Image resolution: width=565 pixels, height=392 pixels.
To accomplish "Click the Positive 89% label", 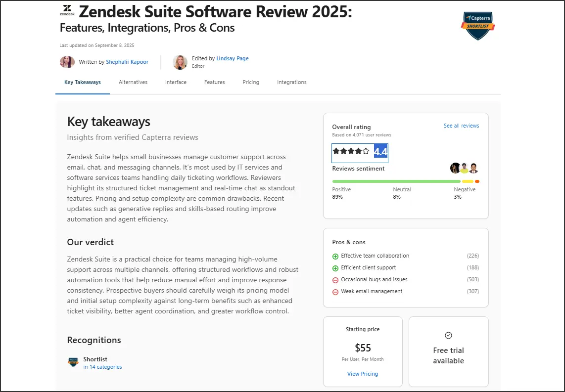I will point(341,193).
